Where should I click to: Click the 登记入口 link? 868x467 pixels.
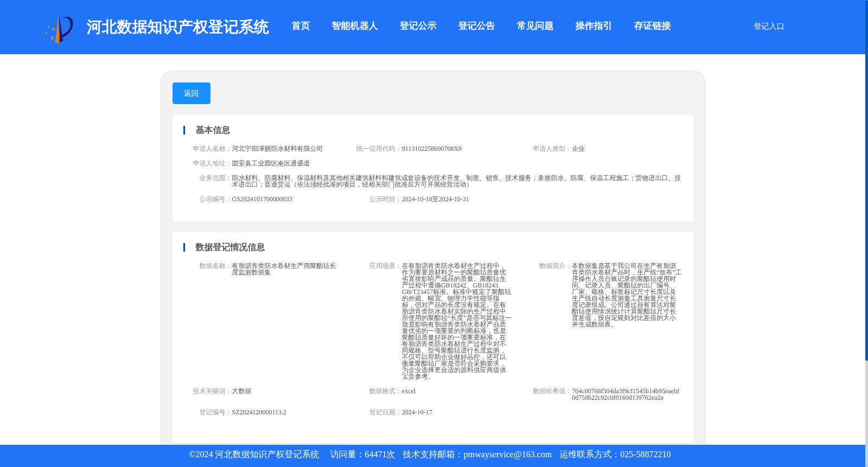[769, 26]
